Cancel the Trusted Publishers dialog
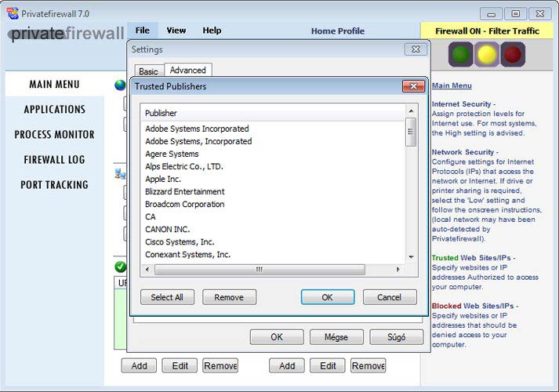 pyautogui.click(x=390, y=297)
